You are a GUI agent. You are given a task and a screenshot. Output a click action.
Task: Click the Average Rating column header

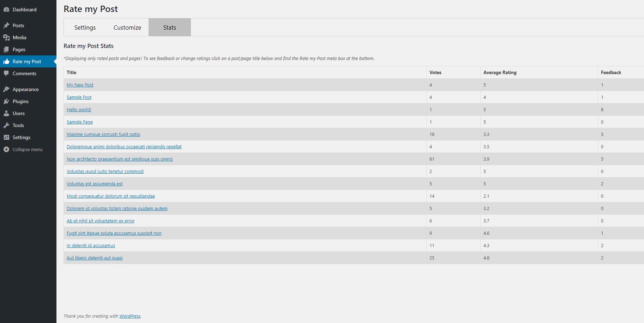click(x=500, y=72)
